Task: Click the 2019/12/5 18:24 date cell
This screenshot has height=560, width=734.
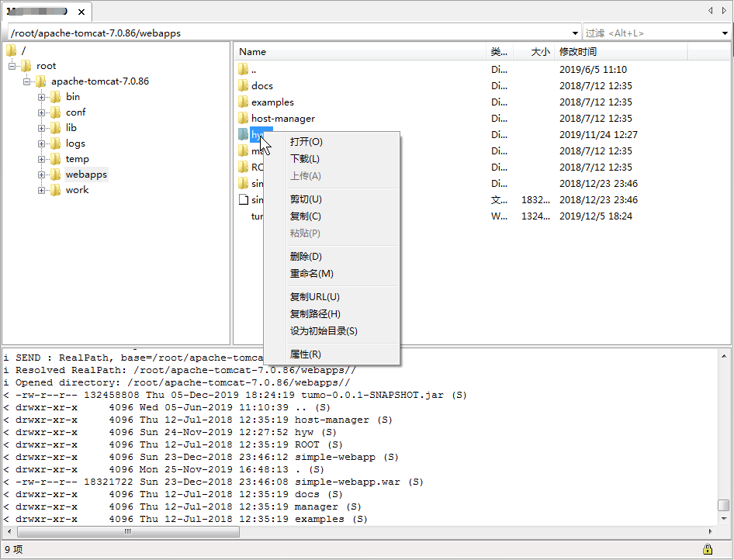Action: click(595, 216)
